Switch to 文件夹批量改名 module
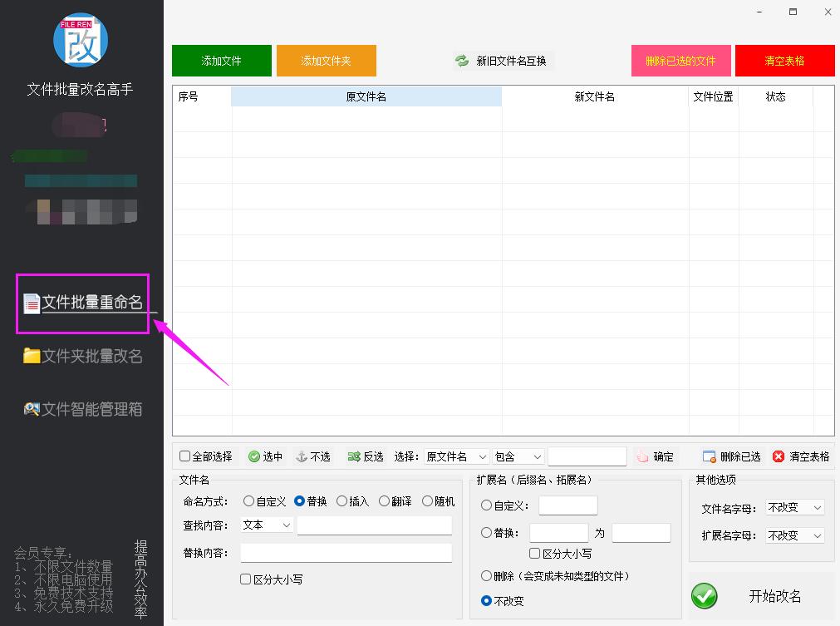 point(92,356)
